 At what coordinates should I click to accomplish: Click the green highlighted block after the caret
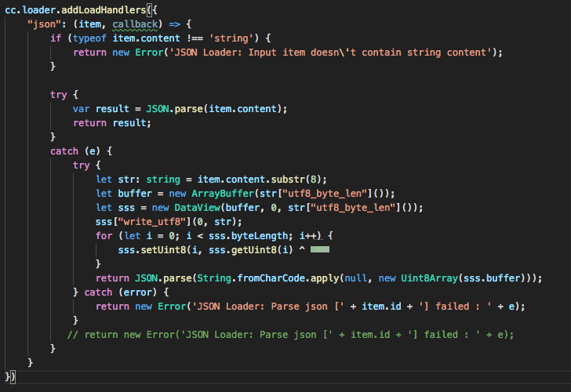coord(319,249)
